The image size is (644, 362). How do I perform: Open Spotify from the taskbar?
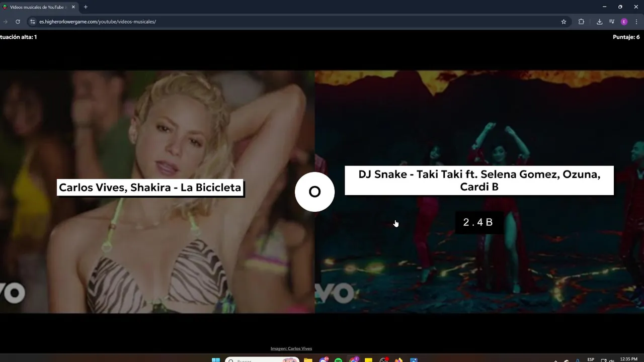click(x=338, y=360)
